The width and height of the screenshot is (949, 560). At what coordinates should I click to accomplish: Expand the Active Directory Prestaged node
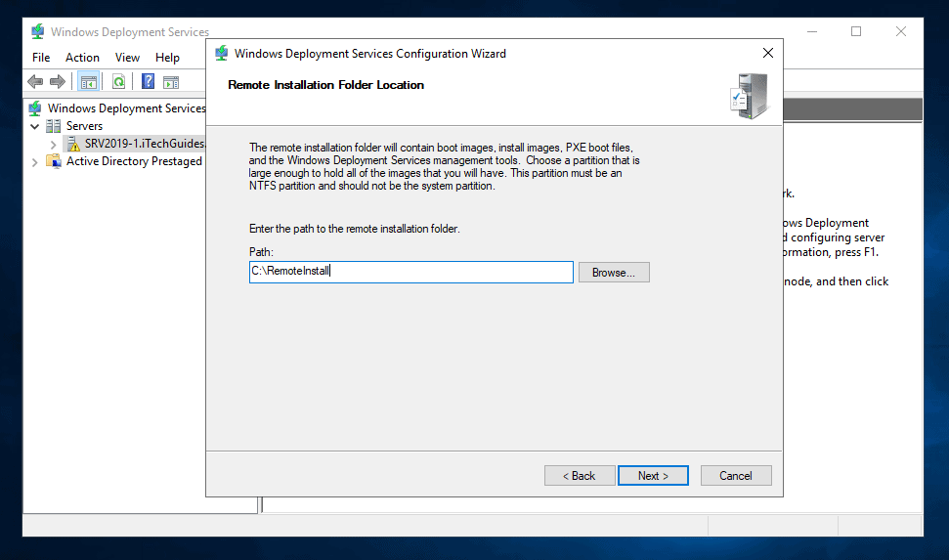36,161
